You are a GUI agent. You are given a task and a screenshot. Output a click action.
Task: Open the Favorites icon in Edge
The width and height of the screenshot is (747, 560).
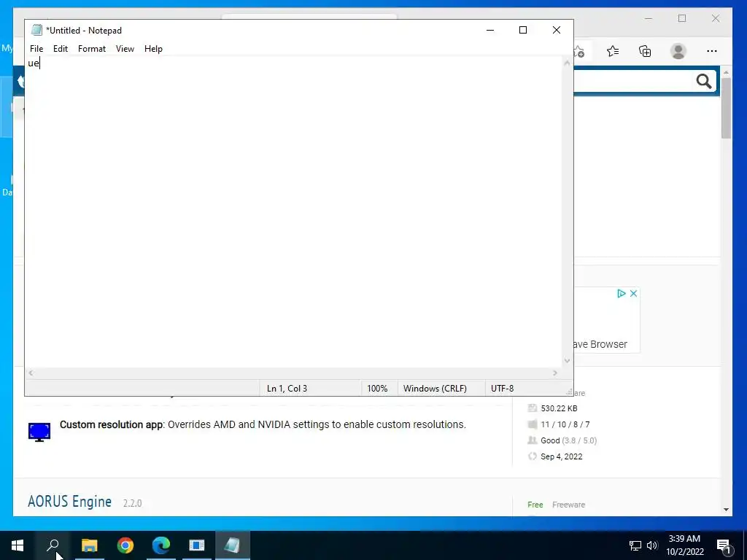click(x=613, y=51)
